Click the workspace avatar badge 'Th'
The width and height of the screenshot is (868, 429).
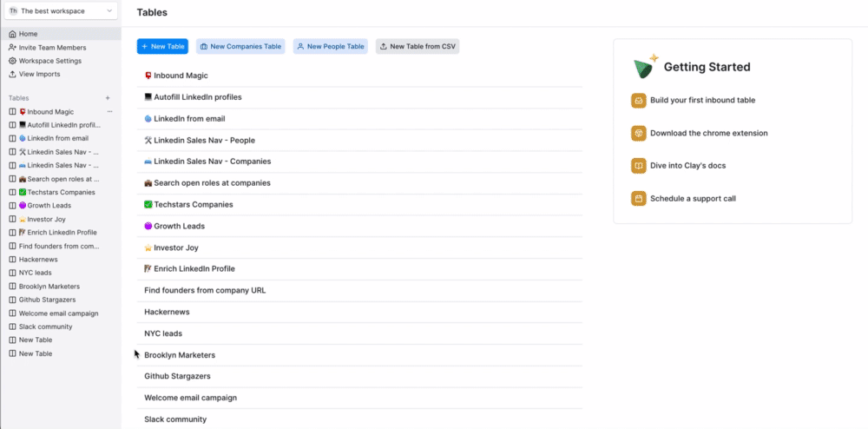click(13, 10)
